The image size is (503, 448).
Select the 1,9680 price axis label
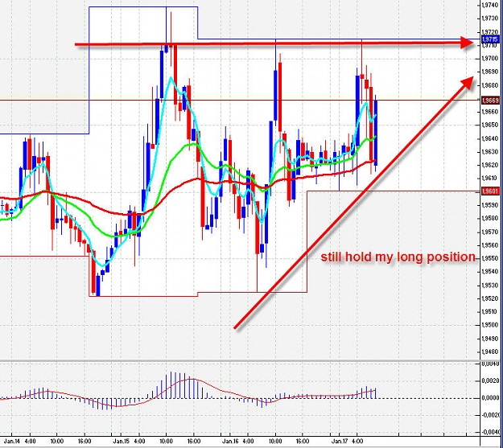491,85
